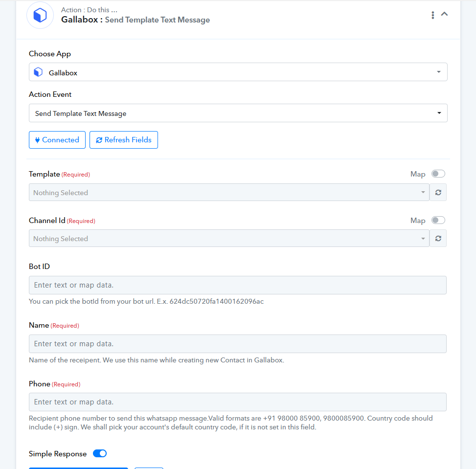
Task: Open the Choose App dropdown showing Gallabox
Action: (x=238, y=72)
